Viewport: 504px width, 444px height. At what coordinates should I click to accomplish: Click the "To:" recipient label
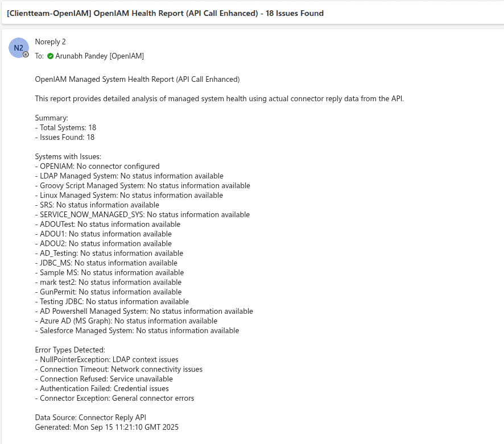click(39, 56)
